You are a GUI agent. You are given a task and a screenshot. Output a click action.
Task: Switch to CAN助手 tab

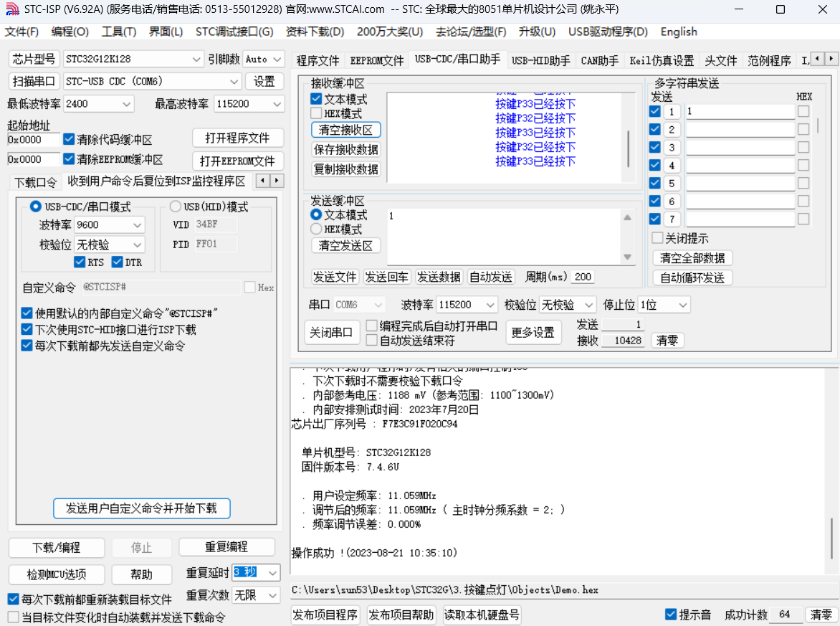point(599,60)
